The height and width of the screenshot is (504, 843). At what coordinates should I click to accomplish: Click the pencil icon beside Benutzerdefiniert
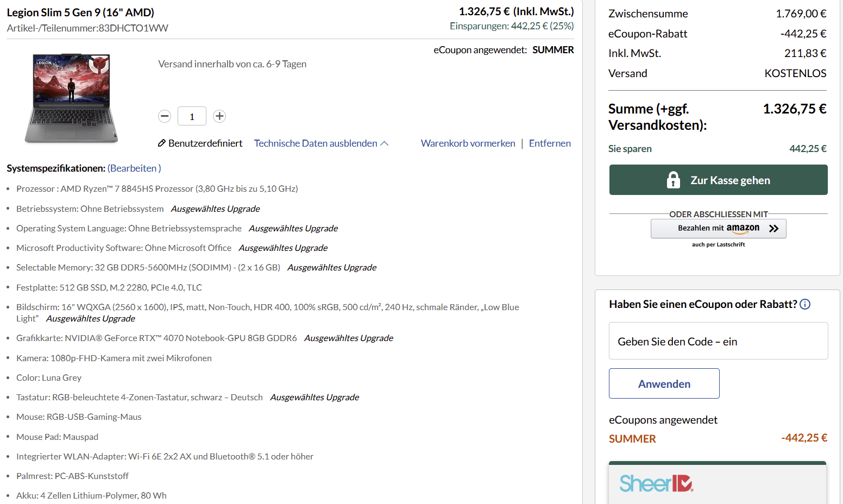161,143
